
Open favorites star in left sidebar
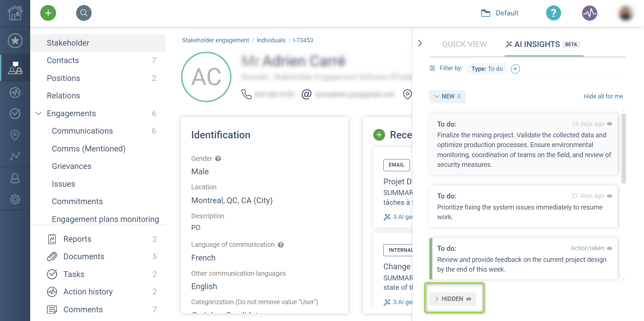coord(15,41)
